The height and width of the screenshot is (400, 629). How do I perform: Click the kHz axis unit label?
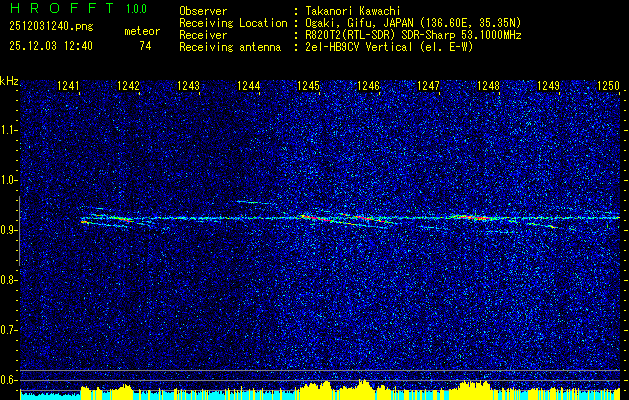(9, 81)
